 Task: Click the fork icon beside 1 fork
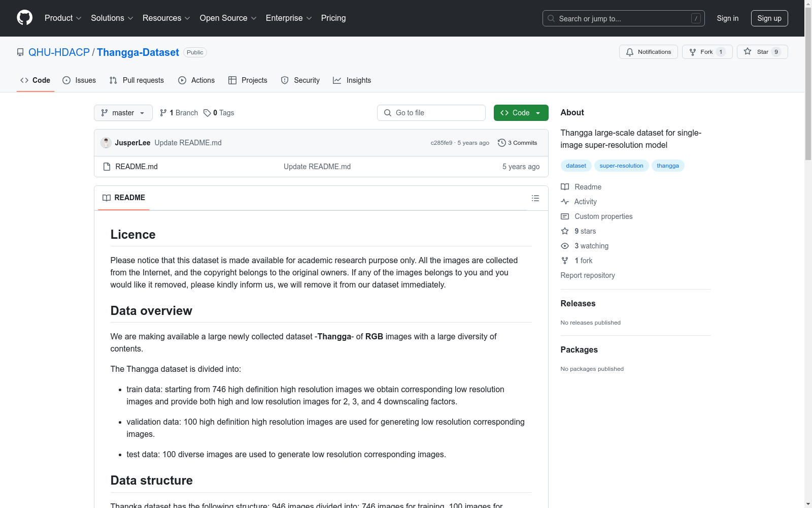pos(565,261)
